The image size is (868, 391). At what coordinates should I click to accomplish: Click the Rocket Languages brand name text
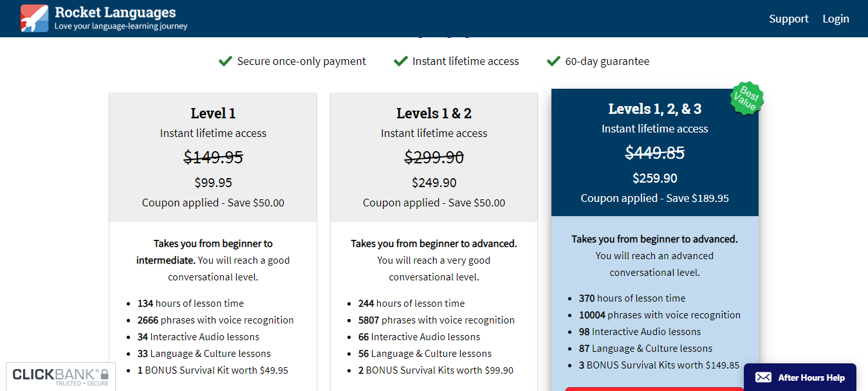[x=115, y=12]
